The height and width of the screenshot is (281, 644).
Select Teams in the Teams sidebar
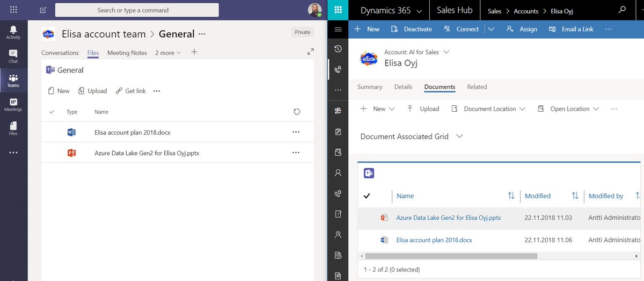[13, 81]
